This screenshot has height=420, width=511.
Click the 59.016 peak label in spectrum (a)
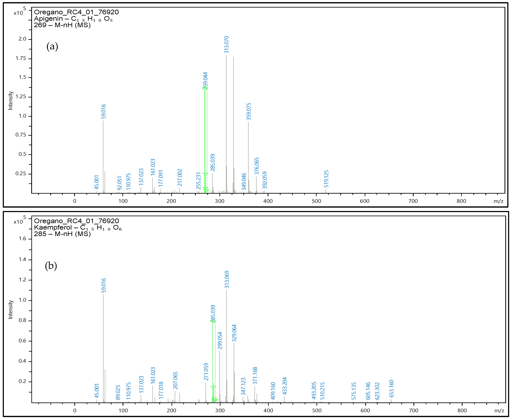tap(103, 111)
